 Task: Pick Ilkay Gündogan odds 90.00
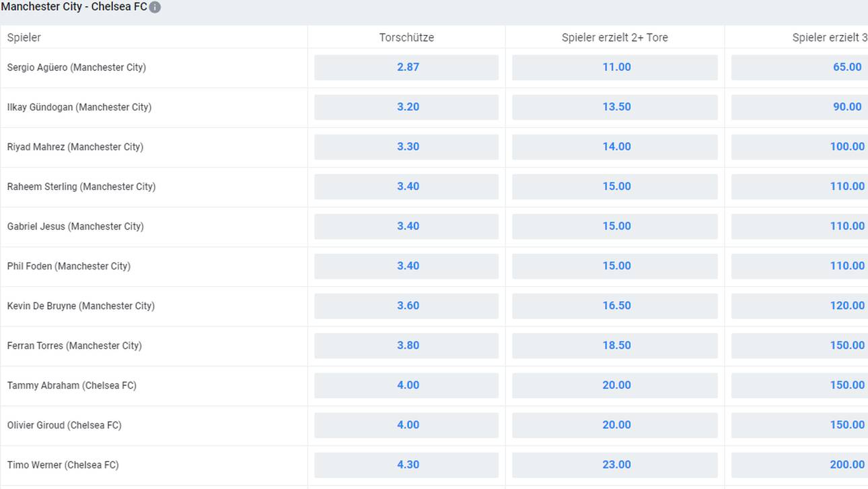click(799, 107)
